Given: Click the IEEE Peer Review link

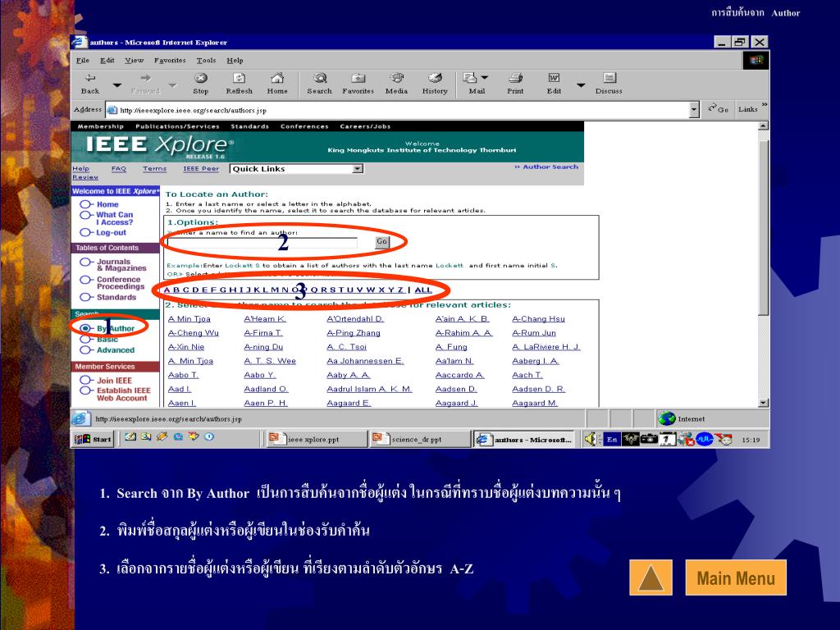Looking at the screenshot, I should pyautogui.click(x=201, y=169).
